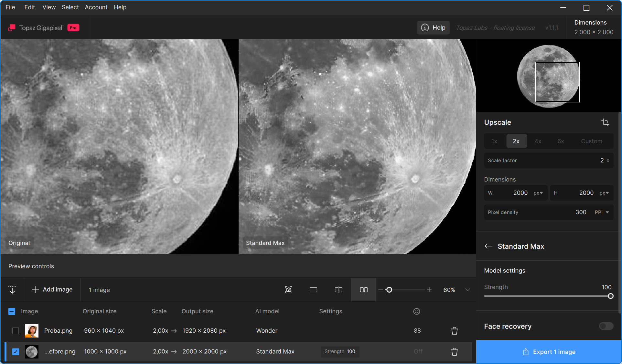Image resolution: width=622 pixels, height=364 pixels.
Task: Open the PPI unit dropdown
Action: (602, 212)
